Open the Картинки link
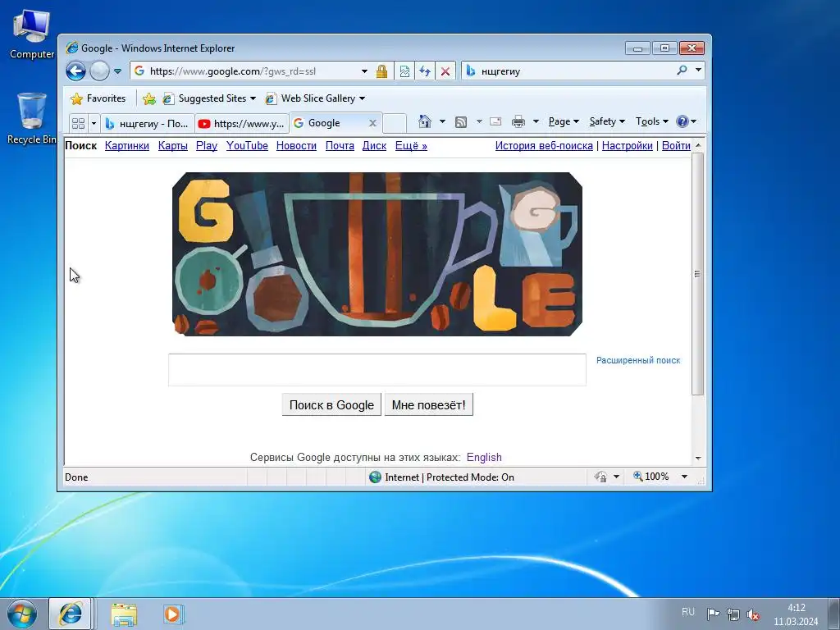The height and width of the screenshot is (630, 840). 127,146
